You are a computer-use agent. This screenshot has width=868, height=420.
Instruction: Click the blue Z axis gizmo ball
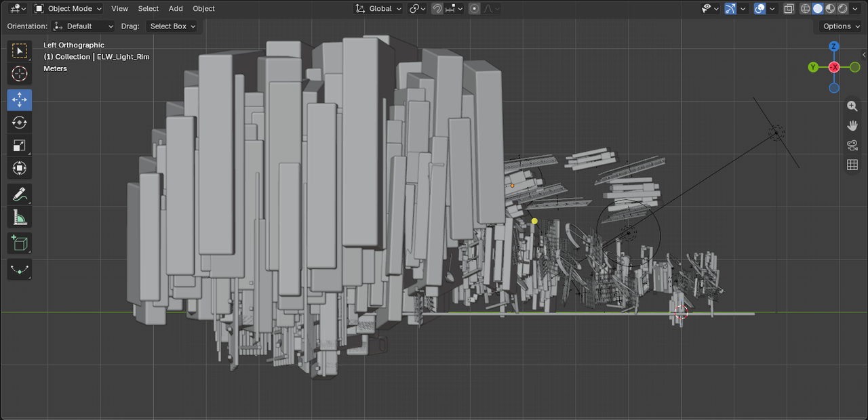(x=834, y=46)
